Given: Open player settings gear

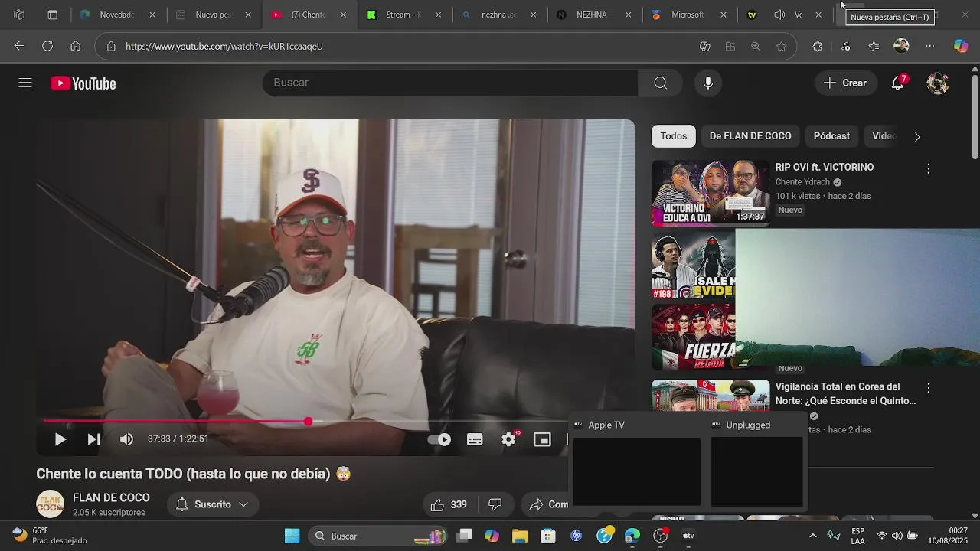Looking at the screenshot, I should 508,439.
